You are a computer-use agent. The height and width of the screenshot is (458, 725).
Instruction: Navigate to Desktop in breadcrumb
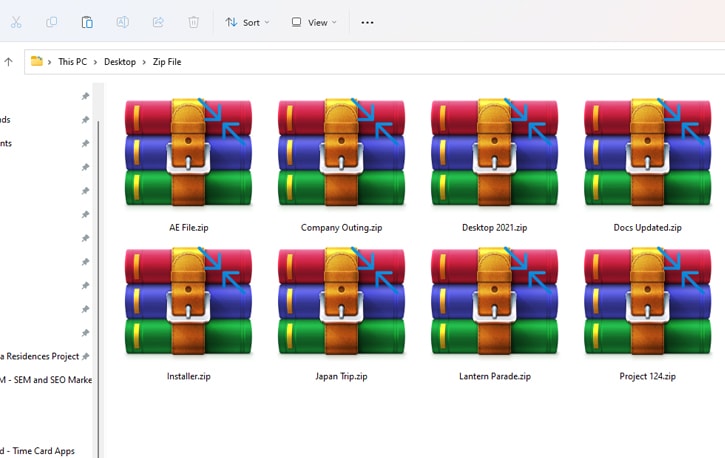click(x=120, y=61)
